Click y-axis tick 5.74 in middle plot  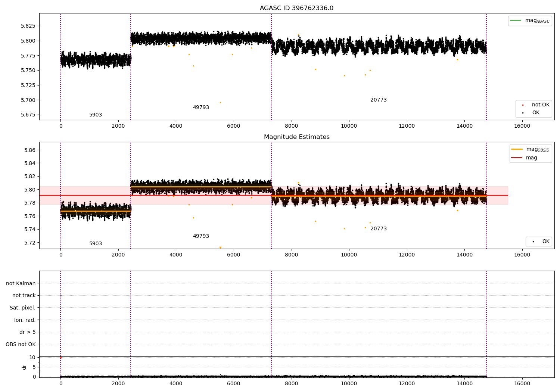pos(30,229)
